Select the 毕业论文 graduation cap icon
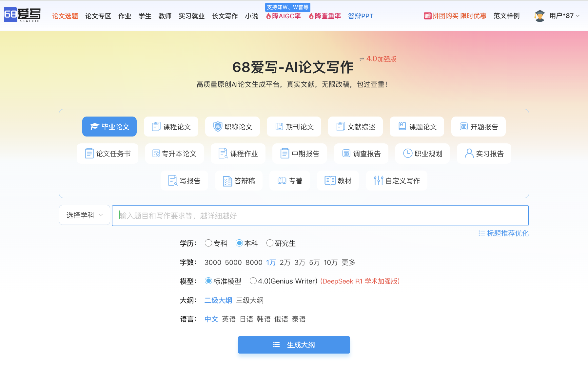Screen dimensions: 588x366 tap(94, 127)
